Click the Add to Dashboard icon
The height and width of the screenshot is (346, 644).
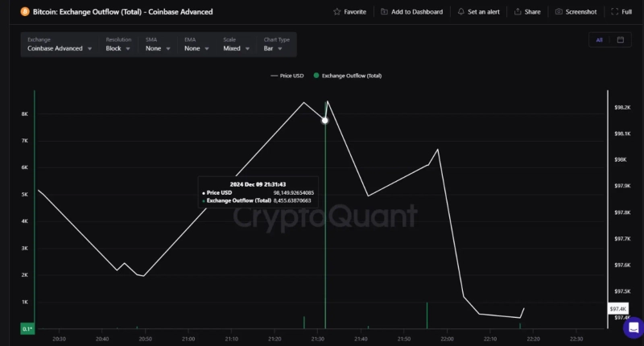click(x=384, y=12)
